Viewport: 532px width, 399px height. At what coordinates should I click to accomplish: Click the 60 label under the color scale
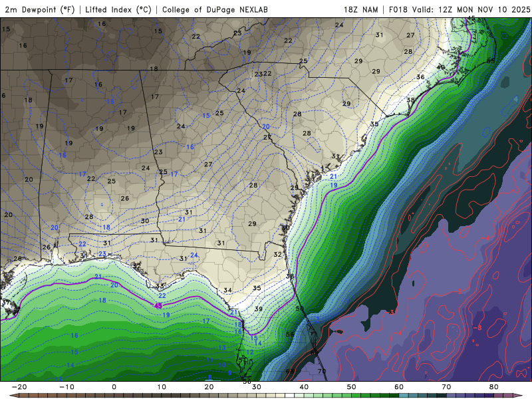[x=399, y=387]
